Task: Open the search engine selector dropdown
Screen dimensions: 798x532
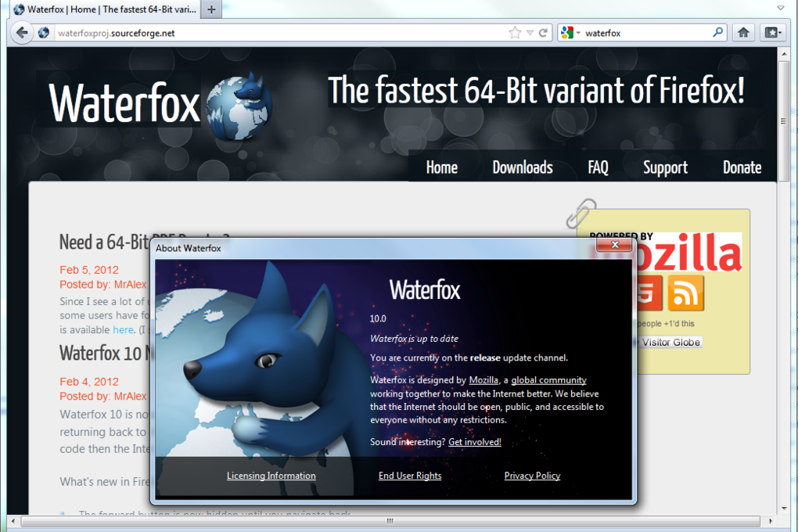Action: (570, 33)
